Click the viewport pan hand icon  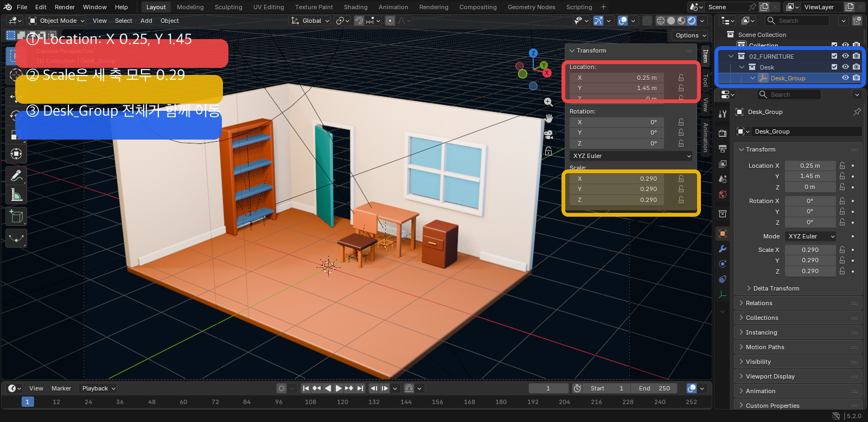(548, 118)
